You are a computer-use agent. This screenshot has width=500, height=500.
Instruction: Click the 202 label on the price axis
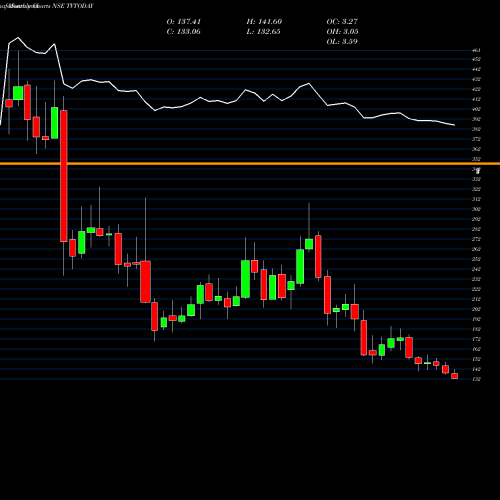pos(476,309)
